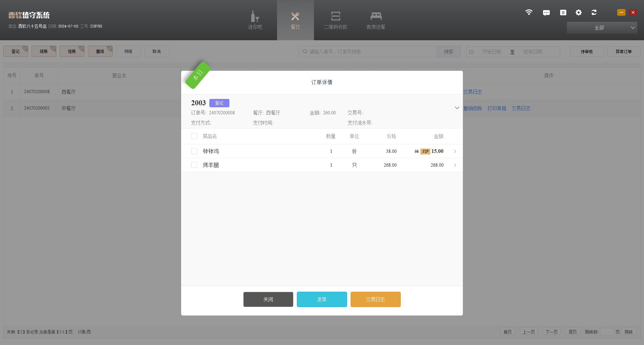This screenshot has height=345, width=644.
Task: Open the 二维码收款 QR payment icon
Action: click(335, 17)
